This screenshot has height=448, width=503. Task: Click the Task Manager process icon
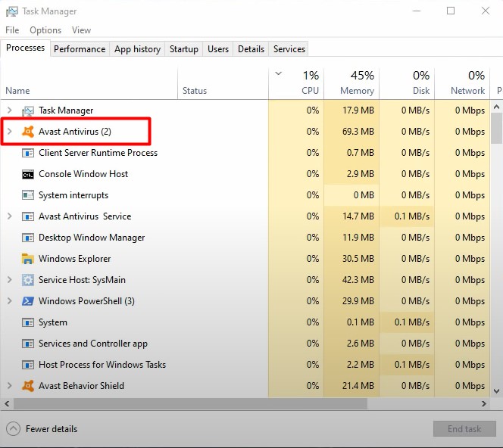coord(28,110)
